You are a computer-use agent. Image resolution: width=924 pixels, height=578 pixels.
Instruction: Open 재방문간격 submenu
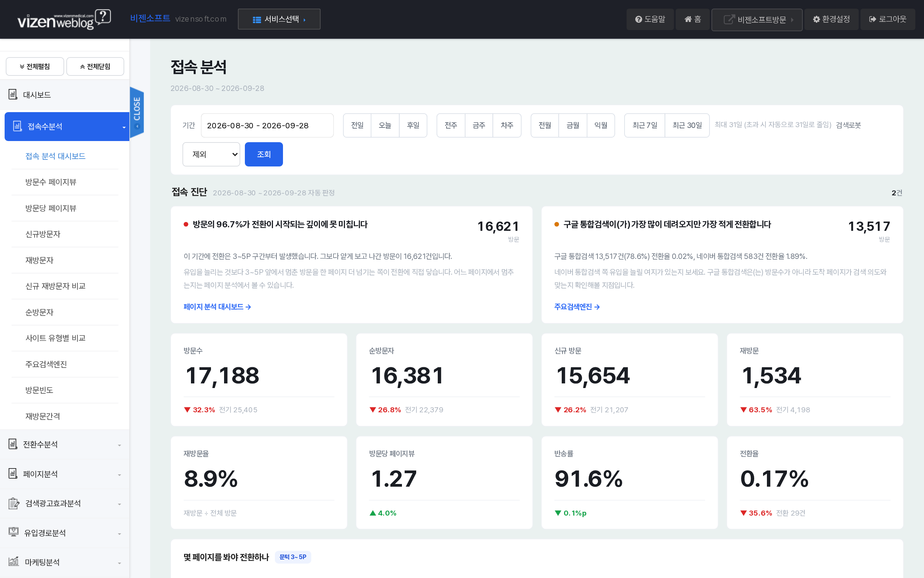(x=43, y=417)
